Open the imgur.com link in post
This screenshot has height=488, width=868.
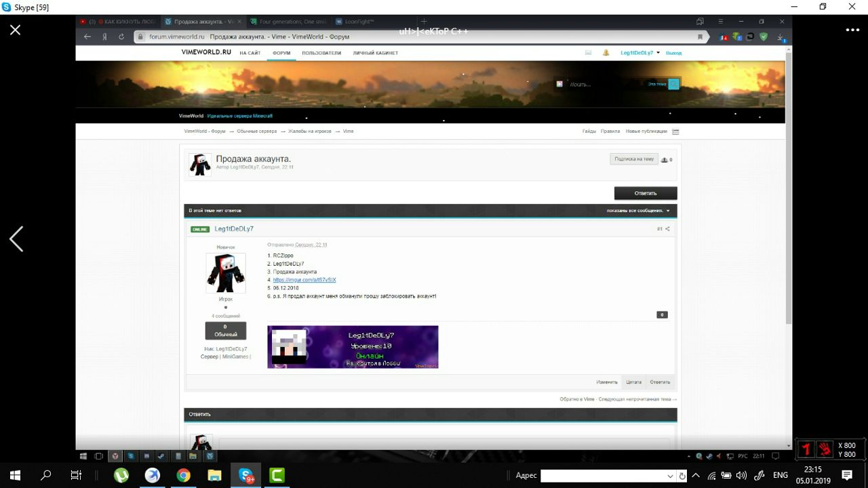[304, 280]
